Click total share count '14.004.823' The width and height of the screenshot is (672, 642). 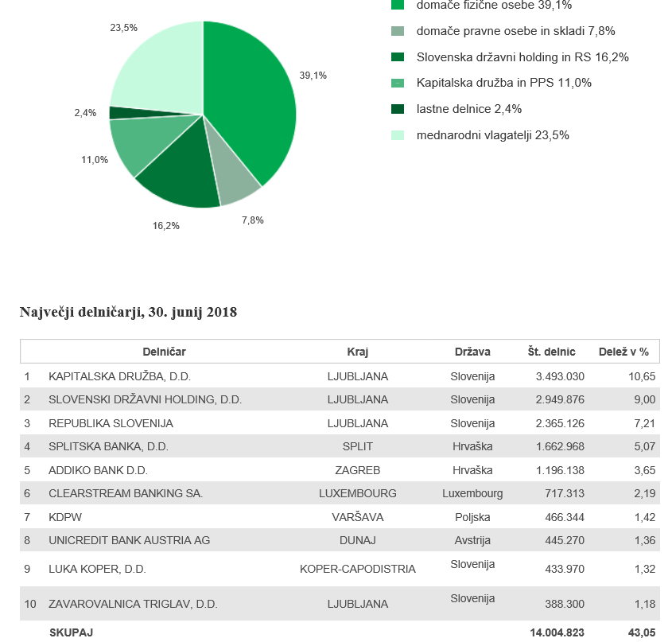[x=557, y=632]
